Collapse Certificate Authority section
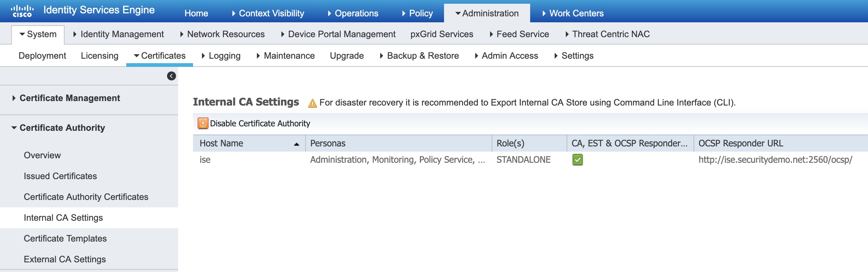Screen dimensions: 868x272 pos(58,128)
